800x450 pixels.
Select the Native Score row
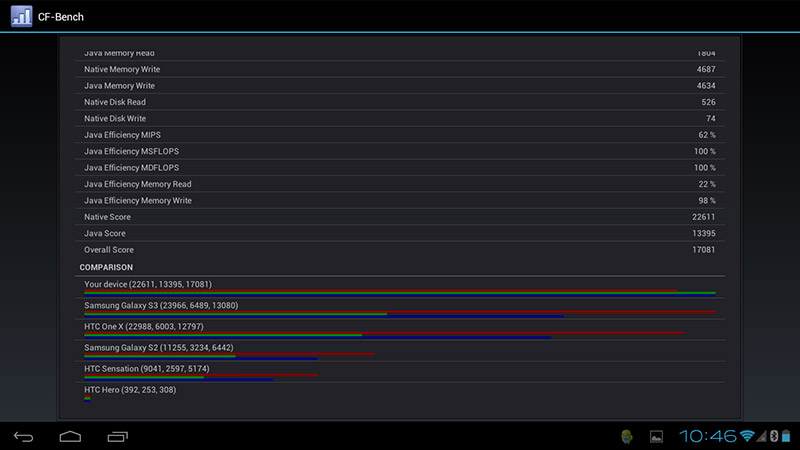(399, 217)
